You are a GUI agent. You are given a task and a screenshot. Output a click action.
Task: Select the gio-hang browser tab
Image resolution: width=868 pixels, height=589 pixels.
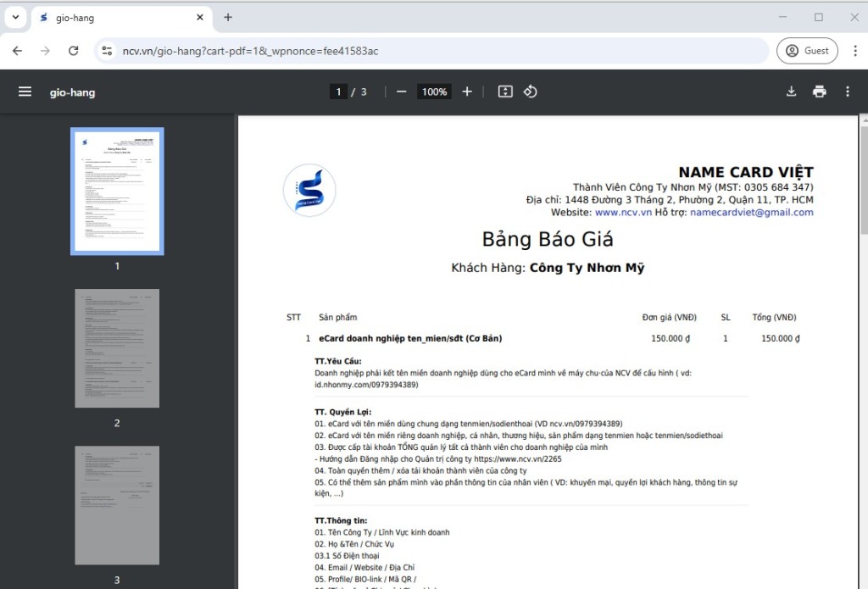[119, 18]
